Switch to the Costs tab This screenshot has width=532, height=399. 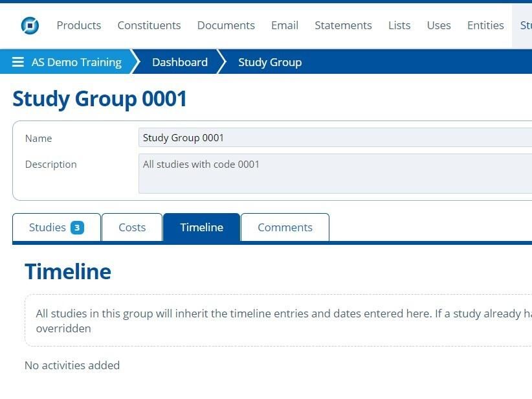pos(132,227)
